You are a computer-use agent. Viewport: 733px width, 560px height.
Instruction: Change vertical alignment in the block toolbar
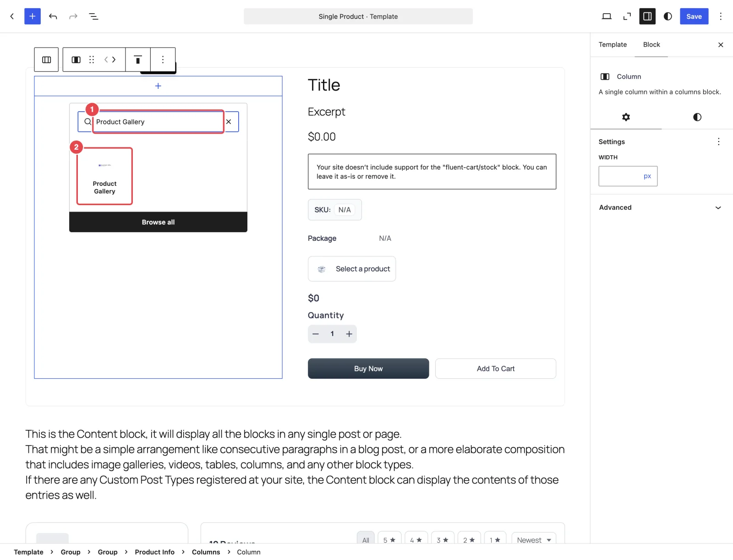point(138,60)
